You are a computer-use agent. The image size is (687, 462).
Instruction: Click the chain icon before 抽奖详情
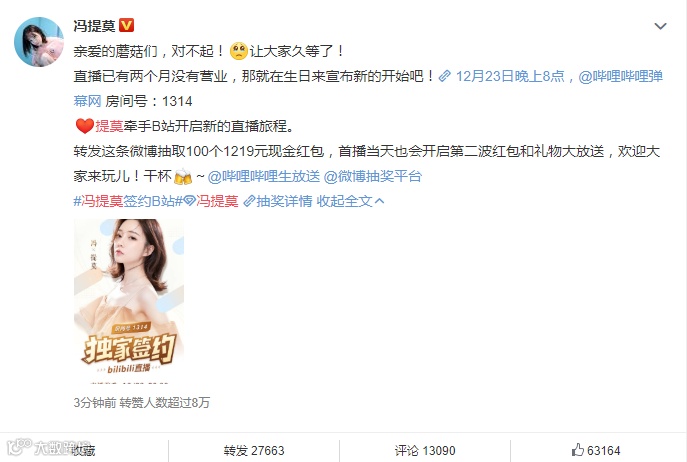click(249, 201)
